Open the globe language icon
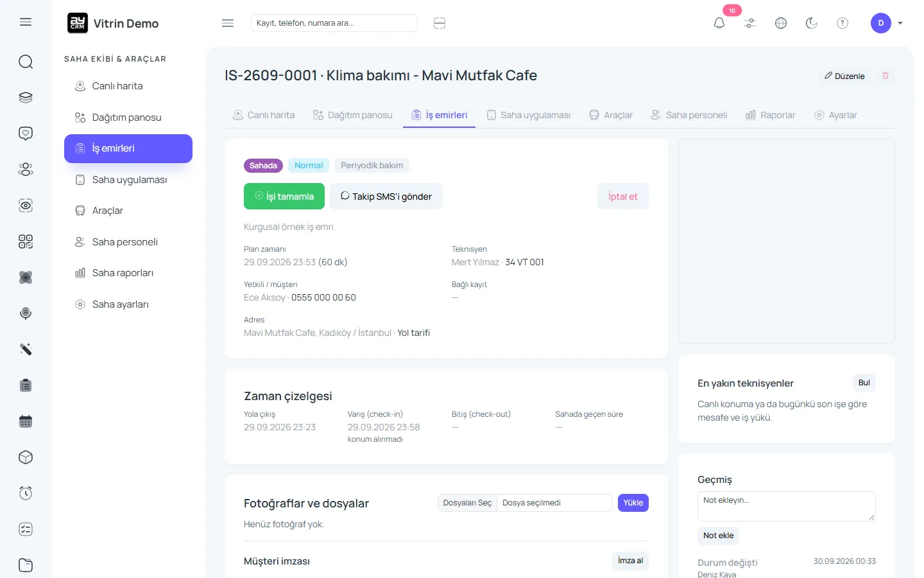Image resolution: width=924 pixels, height=578 pixels. (781, 23)
